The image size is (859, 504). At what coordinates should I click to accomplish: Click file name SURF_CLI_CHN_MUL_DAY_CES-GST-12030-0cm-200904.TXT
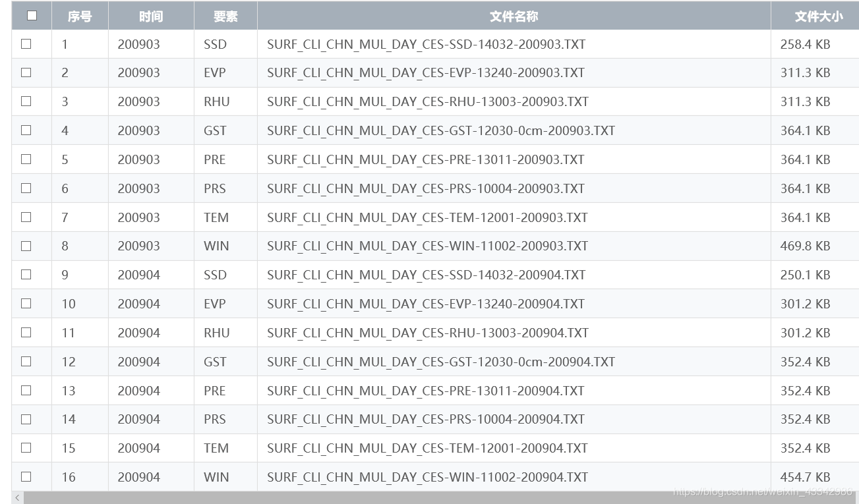tap(441, 362)
